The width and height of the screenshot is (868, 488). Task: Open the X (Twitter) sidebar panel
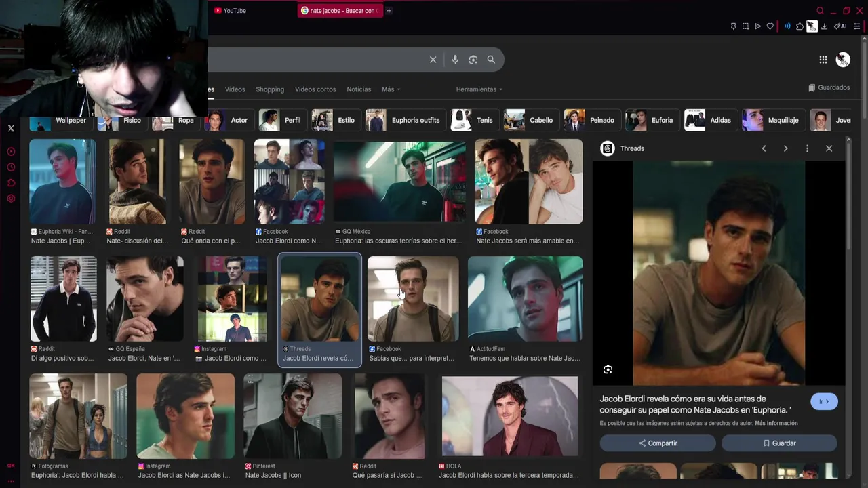click(11, 128)
